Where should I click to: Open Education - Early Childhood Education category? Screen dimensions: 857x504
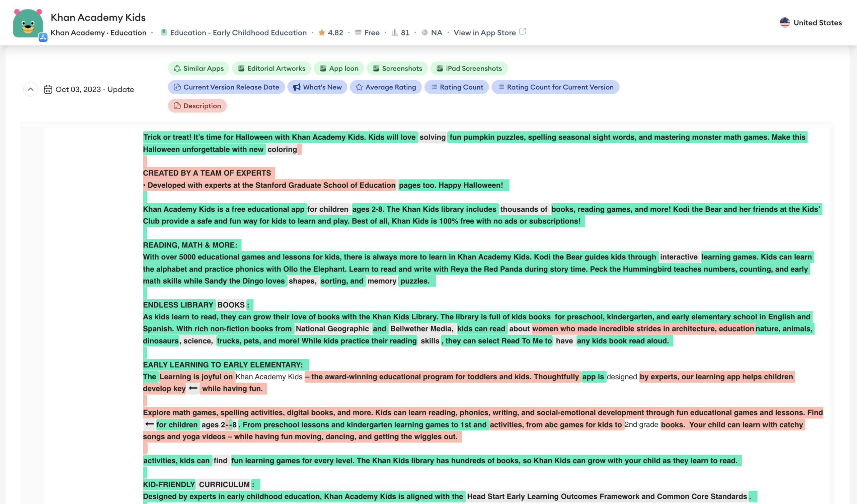238,33
